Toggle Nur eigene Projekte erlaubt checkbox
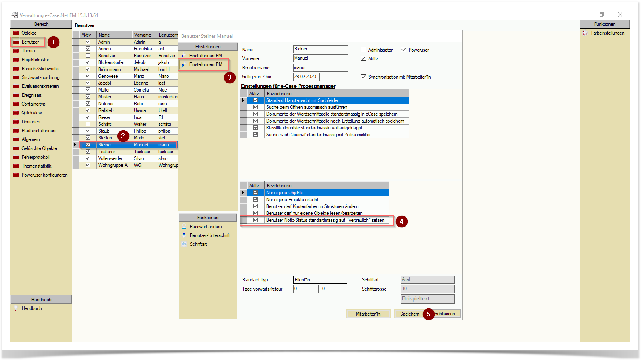644x362 pixels. (255, 200)
